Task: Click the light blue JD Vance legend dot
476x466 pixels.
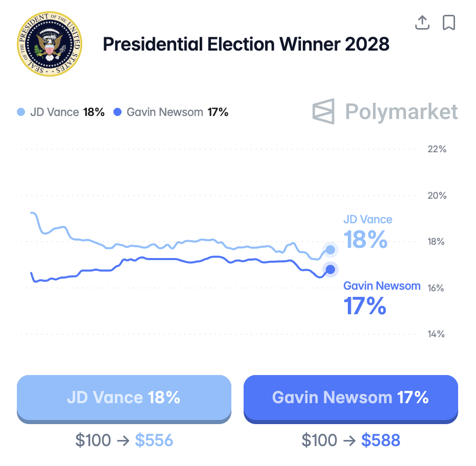Action: [x=21, y=112]
